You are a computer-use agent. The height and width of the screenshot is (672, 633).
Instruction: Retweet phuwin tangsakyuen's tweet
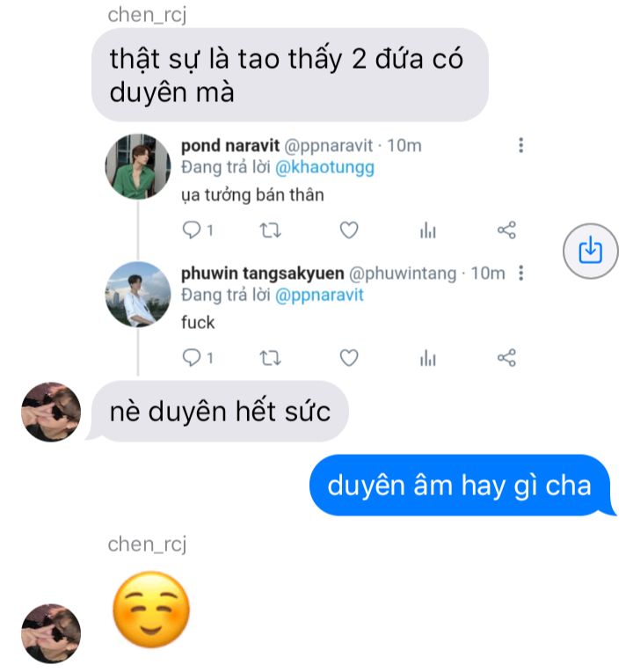271,358
